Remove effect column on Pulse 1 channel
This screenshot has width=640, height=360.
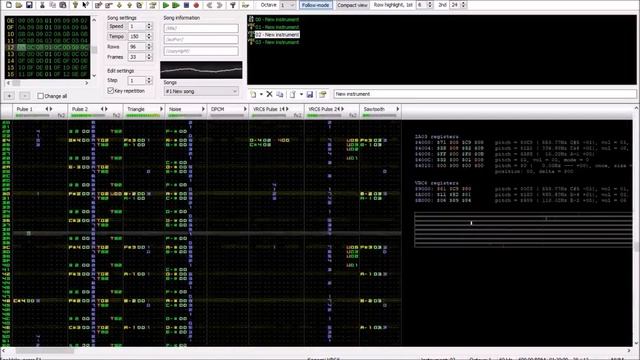pyautogui.click(x=47, y=109)
